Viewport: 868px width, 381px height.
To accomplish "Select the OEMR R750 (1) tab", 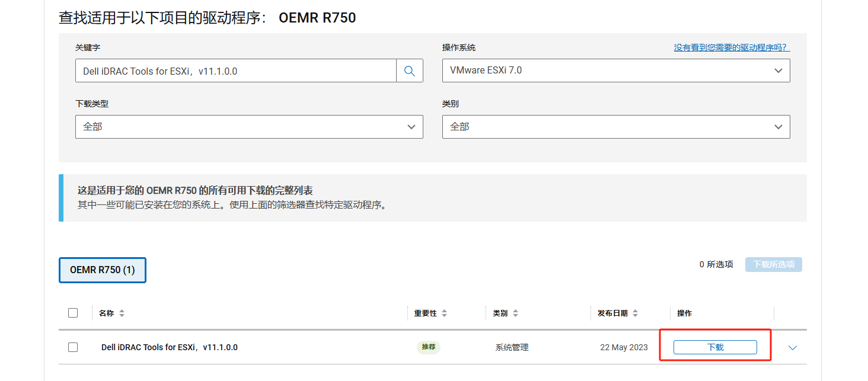I will click(103, 270).
